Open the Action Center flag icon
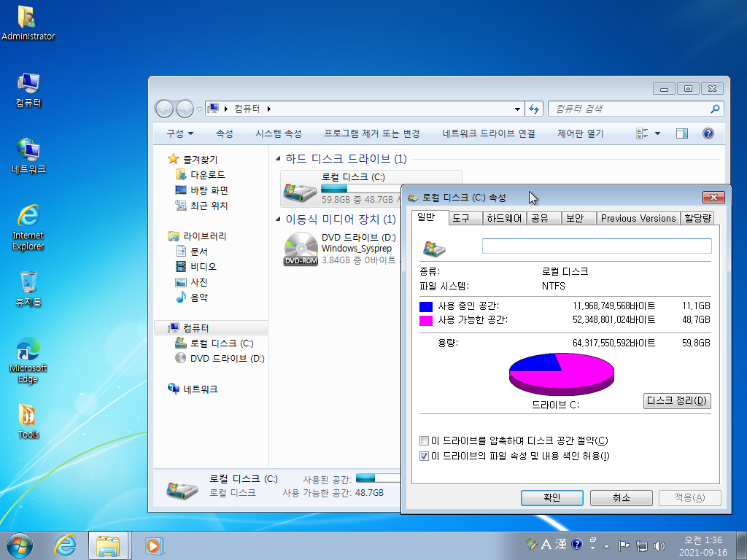This screenshot has width=747, height=560. [x=624, y=545]
